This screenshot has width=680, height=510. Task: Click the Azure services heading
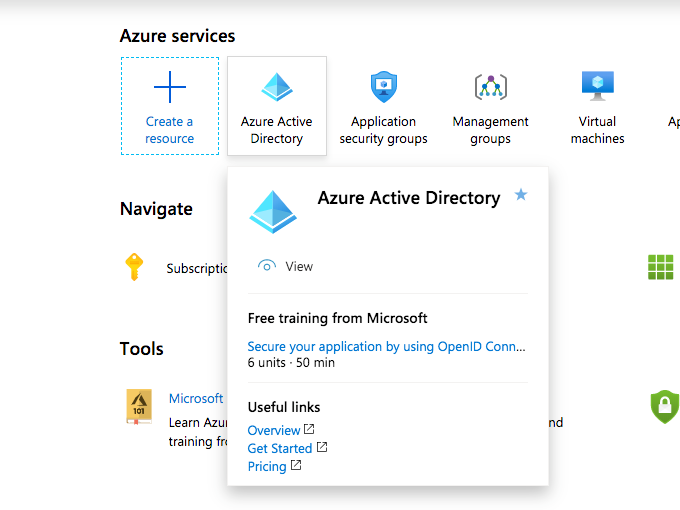pos(177,36)
